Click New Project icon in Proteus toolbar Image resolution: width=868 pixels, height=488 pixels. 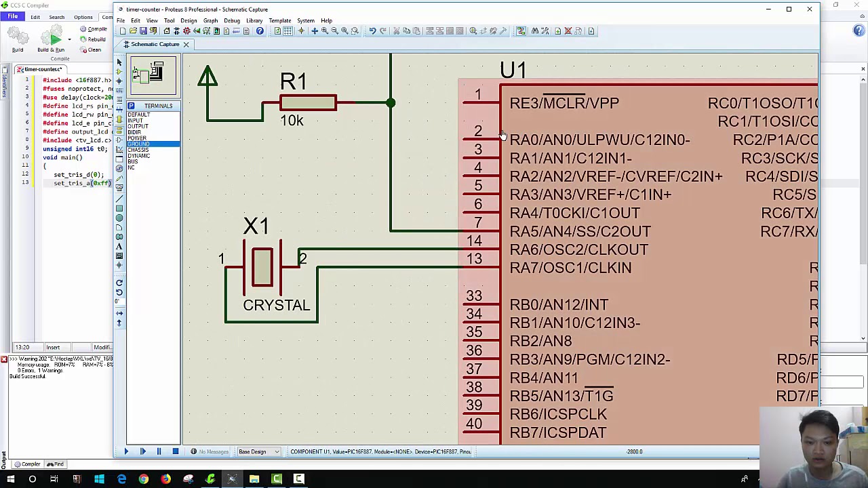[x=123, y=31]
